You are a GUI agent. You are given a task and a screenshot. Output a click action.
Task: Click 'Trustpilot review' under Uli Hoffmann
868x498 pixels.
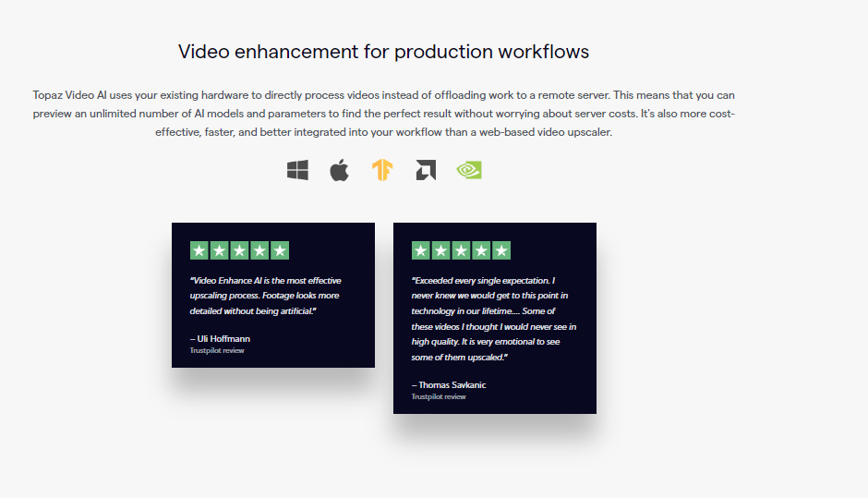217,350
